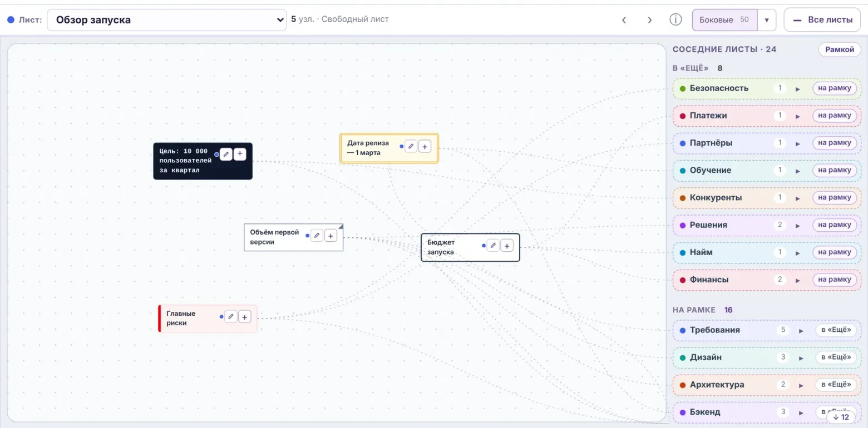The width and height of the screenshot is (868, 428).
Task: Select the «Бэкенд» neighbor sheet
Action: click(767, 412)
